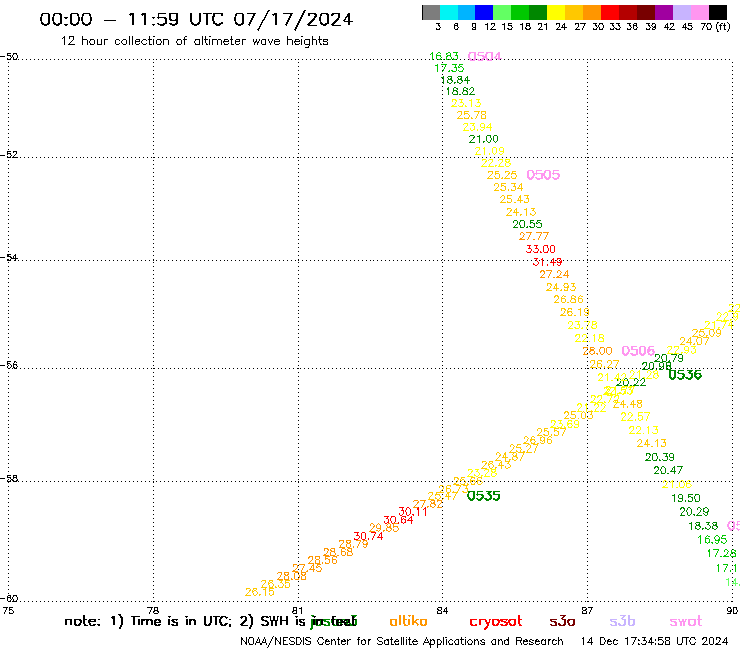Click the 'swot' satellite legend label

[x=686, y=621]
